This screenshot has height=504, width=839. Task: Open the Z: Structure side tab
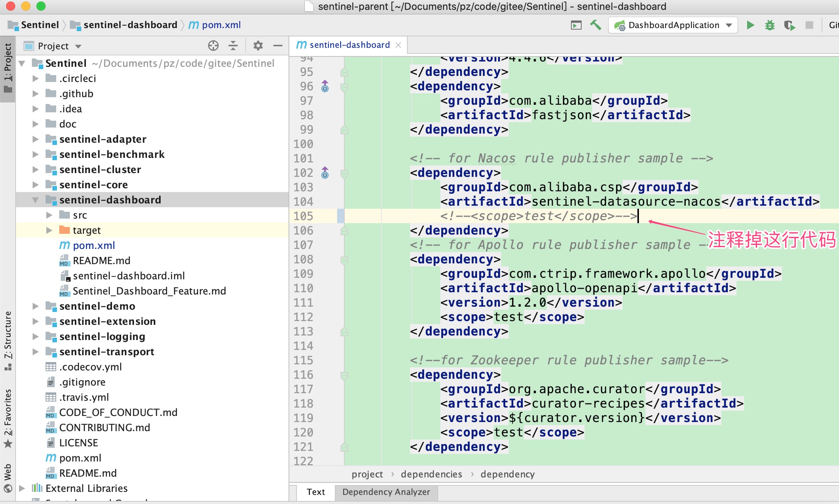(x=8, y=340)
